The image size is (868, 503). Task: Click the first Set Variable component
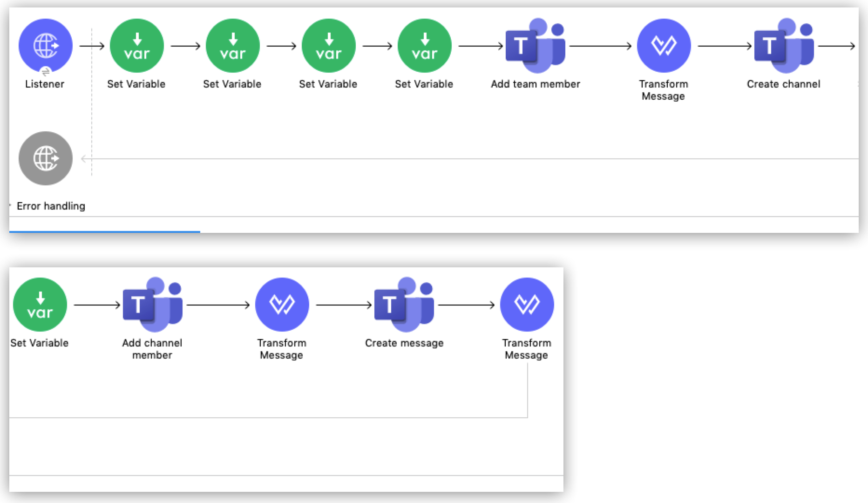click(x=136, y=46)
